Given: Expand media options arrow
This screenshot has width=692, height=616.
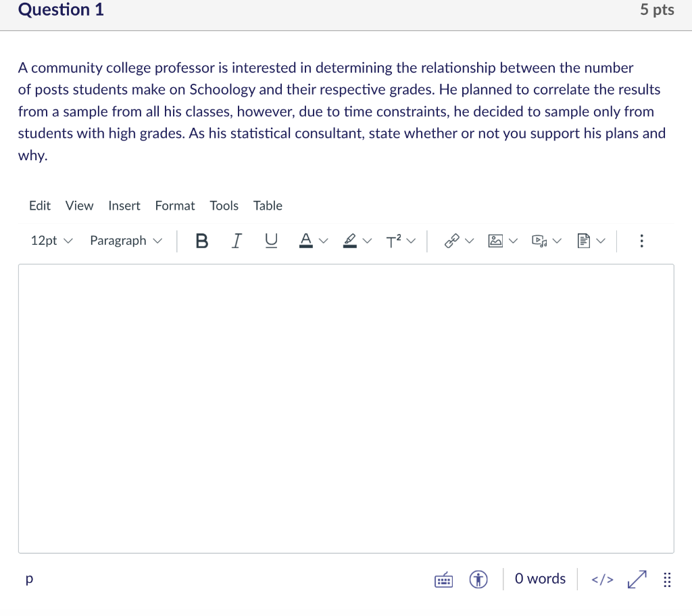Looking at the screenshot, I should tap(557, 241).
